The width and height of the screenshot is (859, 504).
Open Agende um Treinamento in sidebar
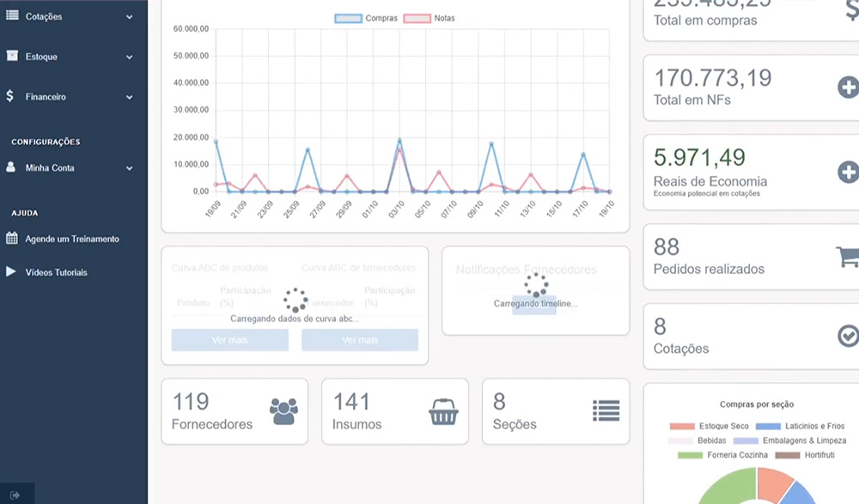pyautogui.click(x=71, y=239)
